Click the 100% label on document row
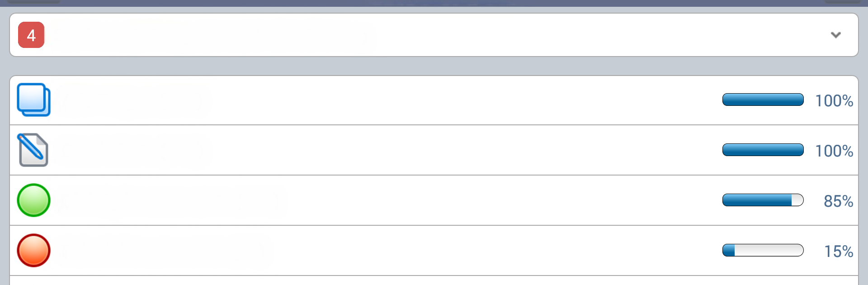 tap(834, 151)
